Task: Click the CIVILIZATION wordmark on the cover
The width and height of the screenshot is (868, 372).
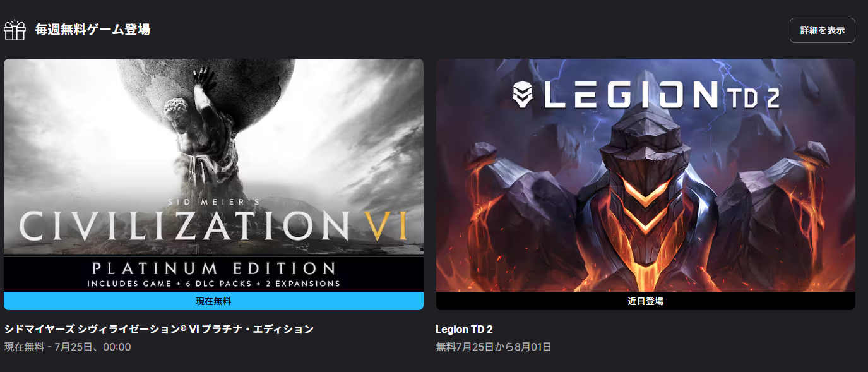Action: point(182,227)
